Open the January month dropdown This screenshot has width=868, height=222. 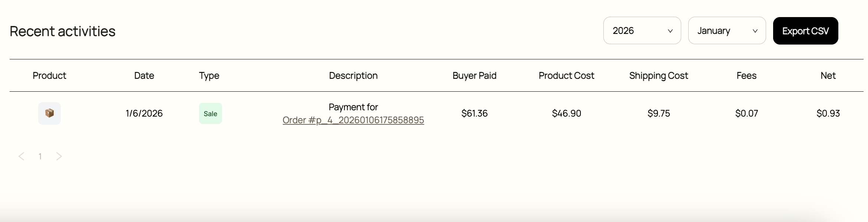tap(727, 31)
